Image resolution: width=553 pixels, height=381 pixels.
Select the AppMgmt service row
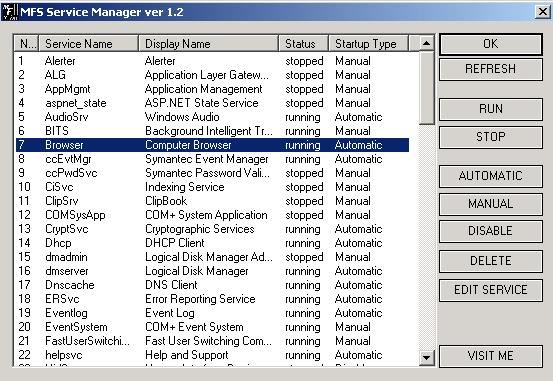coord(212,89)
